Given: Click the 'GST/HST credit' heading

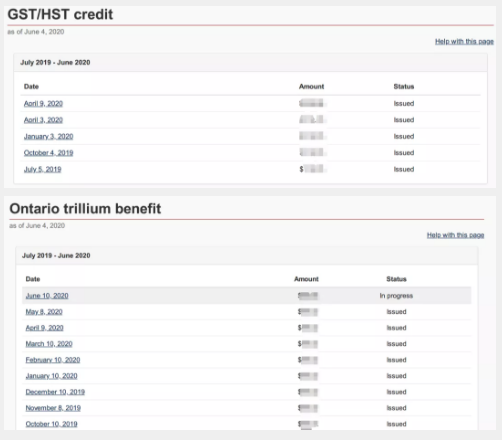Looking at the screenshot, I should tap(60, 15).
